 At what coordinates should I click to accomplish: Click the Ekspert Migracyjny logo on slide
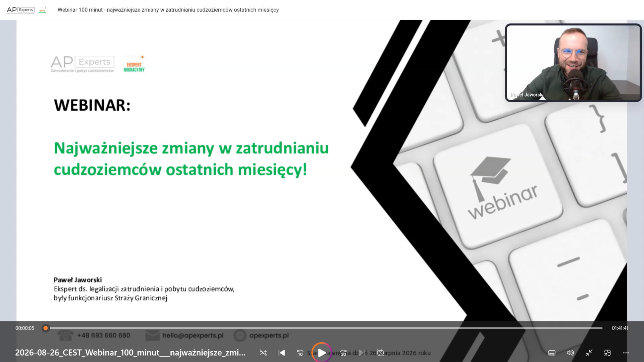(x=134, y=64)
